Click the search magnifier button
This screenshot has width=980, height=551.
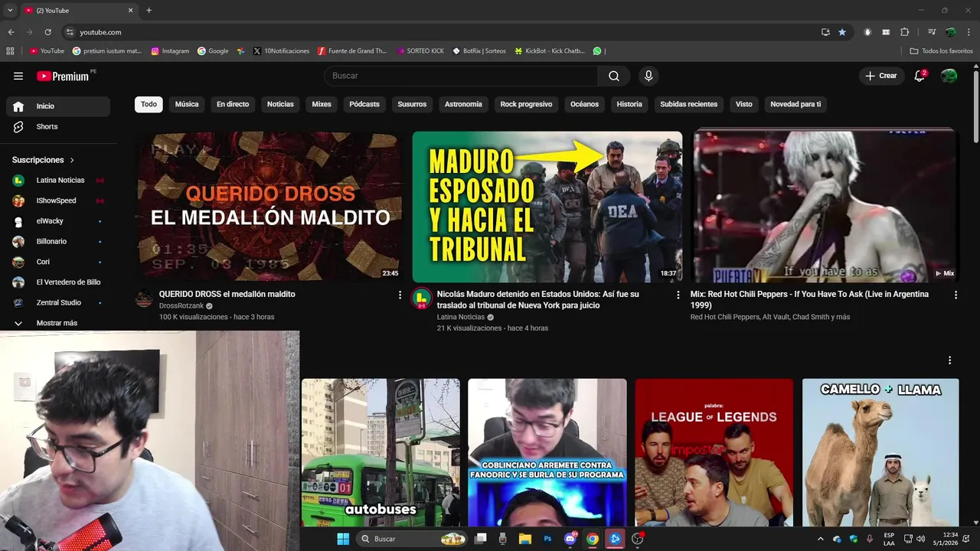[x=614, y=76]
